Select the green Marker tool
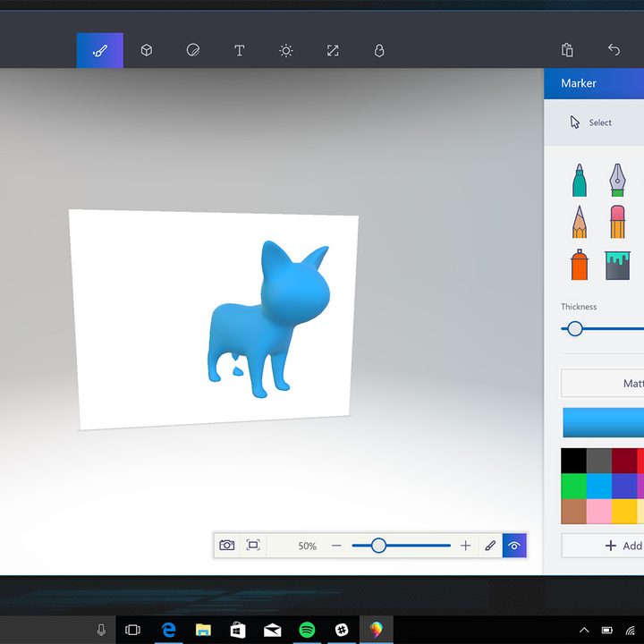 pos(580,181)
